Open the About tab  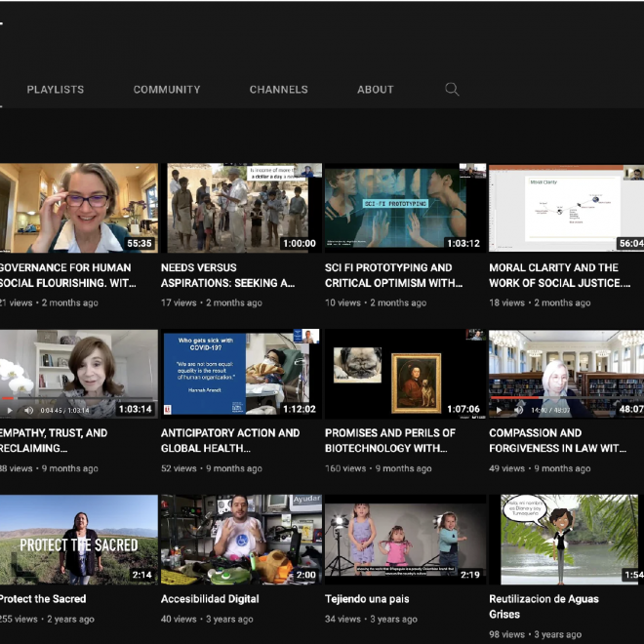(375, 90)
